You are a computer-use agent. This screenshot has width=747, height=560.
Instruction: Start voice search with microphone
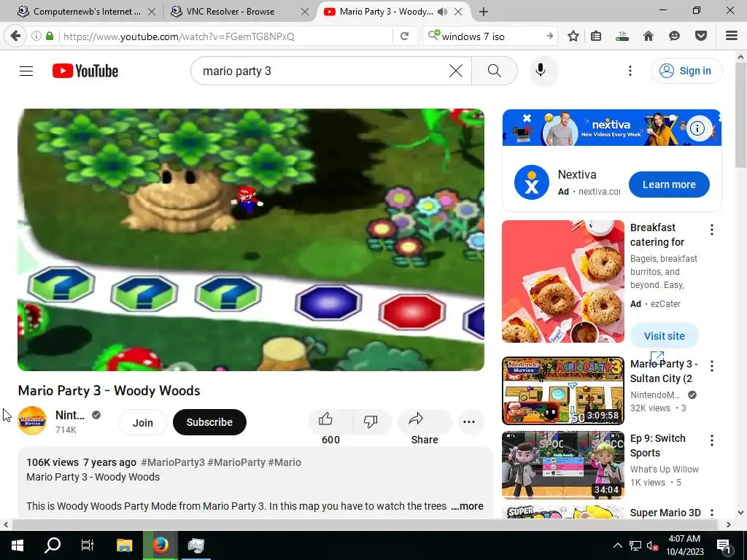coord(541,71)
